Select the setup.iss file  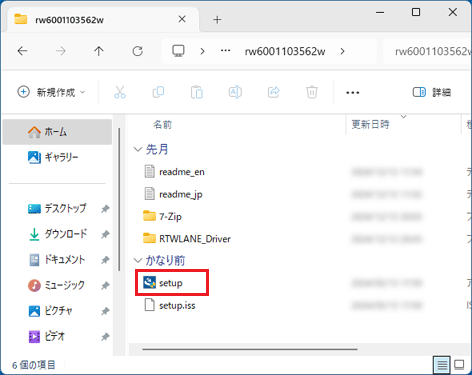[170, 305]
